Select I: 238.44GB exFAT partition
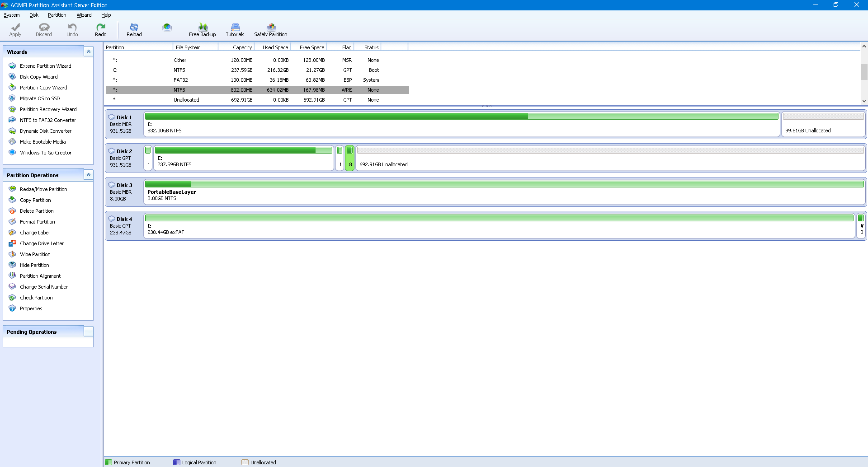Viewport: 868px width, 467px height. [x=499, y=226]
